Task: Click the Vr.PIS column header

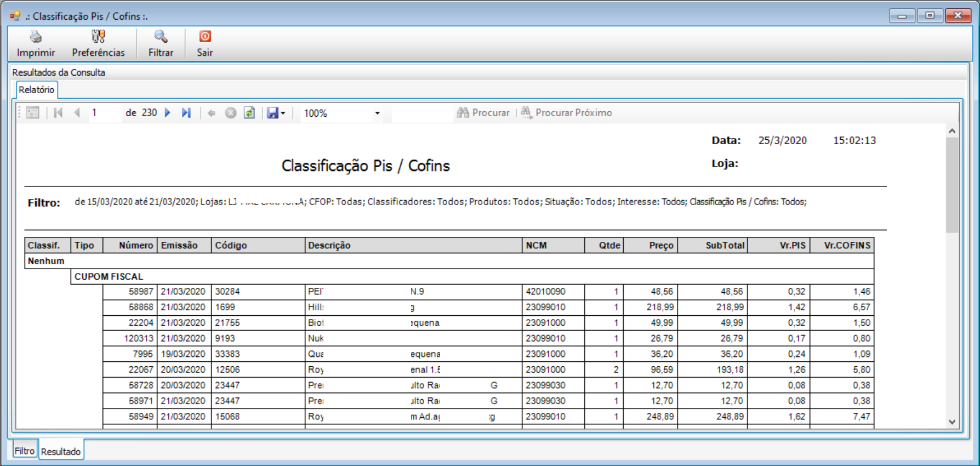Action: click(x=779, y=245)
